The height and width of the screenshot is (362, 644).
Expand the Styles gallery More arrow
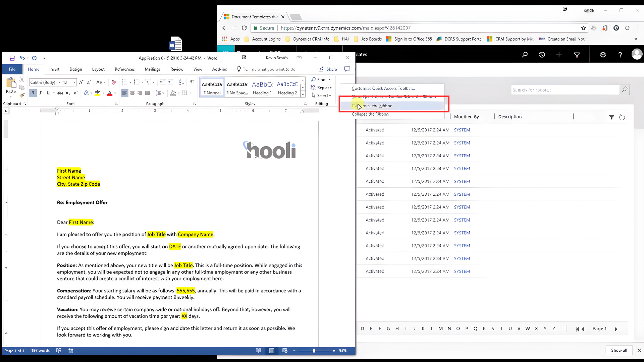click(x=303, y=94)
